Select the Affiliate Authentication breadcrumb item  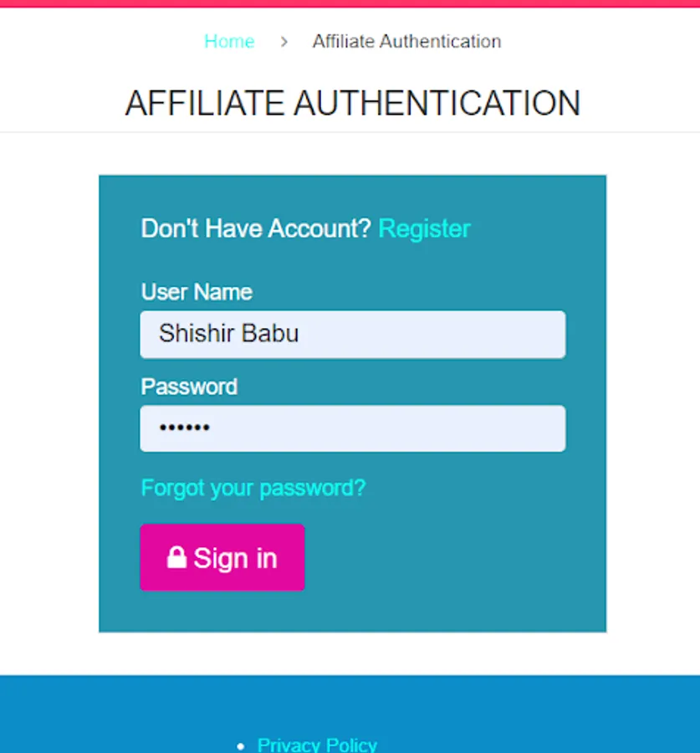406,42
